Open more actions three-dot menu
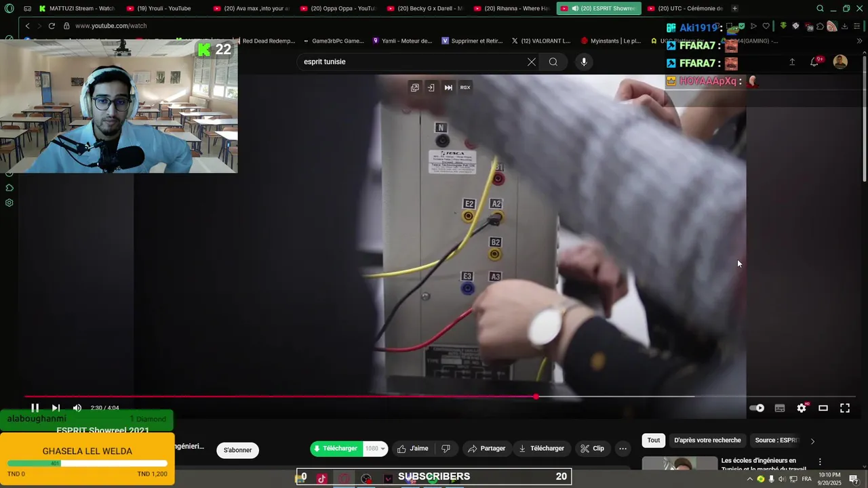Image resolution: width=868 pixels, height=488 pixels. point(623,449)
